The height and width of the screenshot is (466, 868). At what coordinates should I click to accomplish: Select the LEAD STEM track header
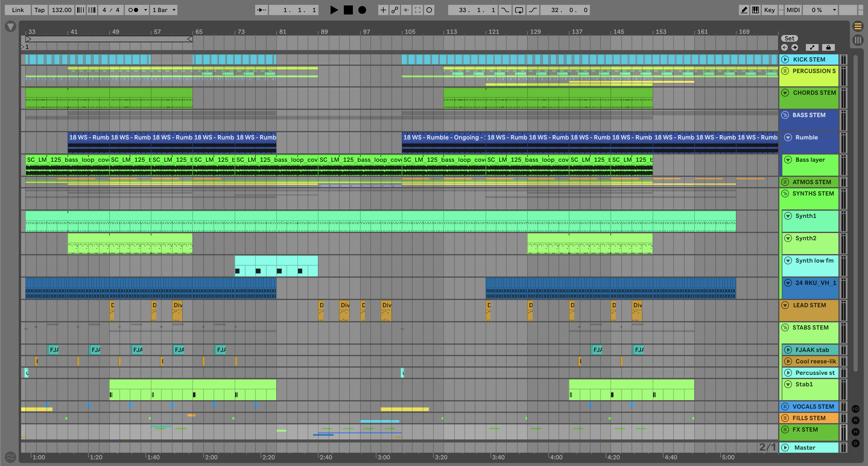[808, 311]
